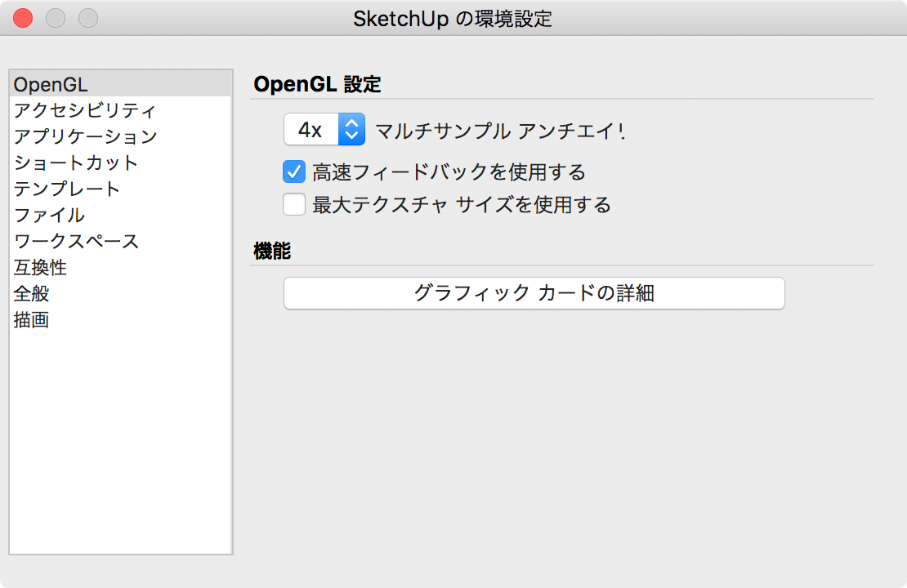Open the アクセシビリティ preferences category
907x588 pixels.
(x=120, y=110)
